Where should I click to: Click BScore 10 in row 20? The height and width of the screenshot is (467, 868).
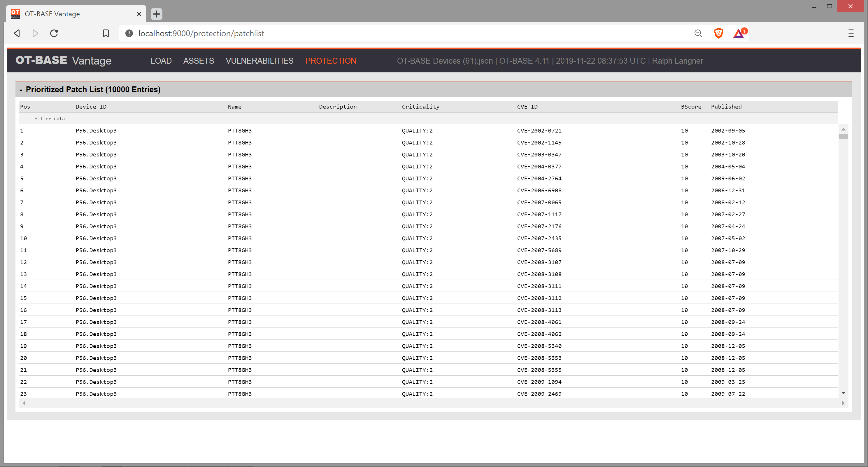click(x=684, y=358)
